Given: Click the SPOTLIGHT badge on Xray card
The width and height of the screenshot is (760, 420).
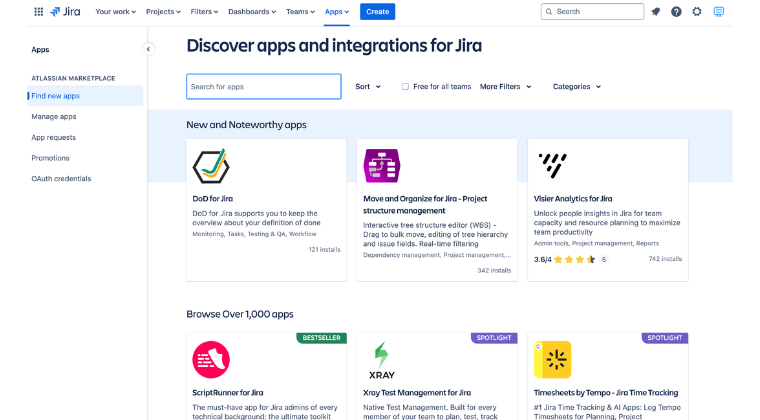Looking at the screenshot, I should pyautogui.click(x=494, y=338).
